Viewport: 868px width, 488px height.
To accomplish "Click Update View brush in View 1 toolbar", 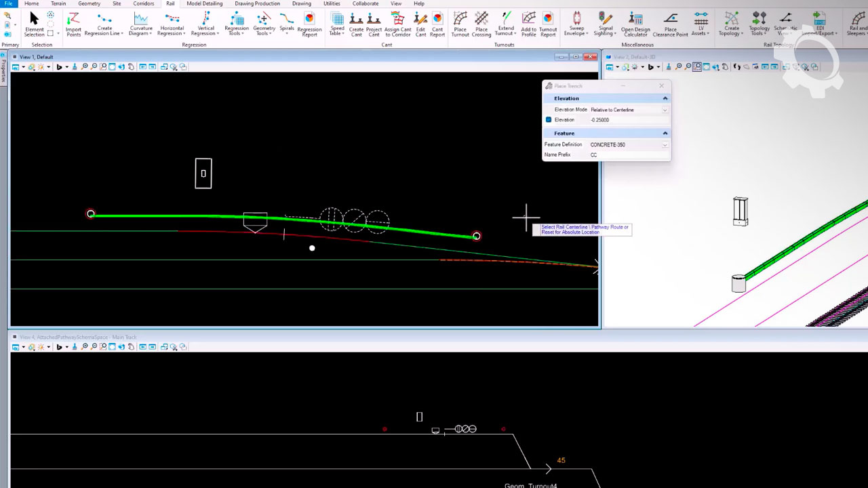I will point(75,66).
